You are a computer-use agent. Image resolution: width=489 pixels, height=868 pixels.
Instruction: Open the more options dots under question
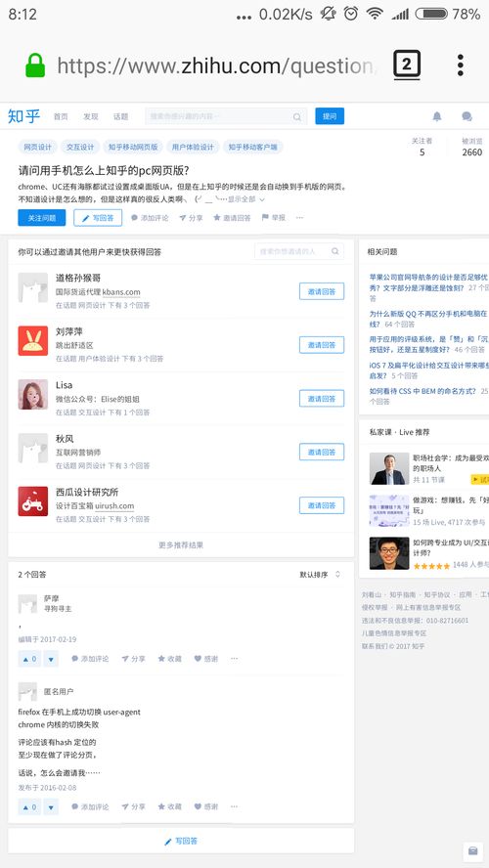coord(299,218)
